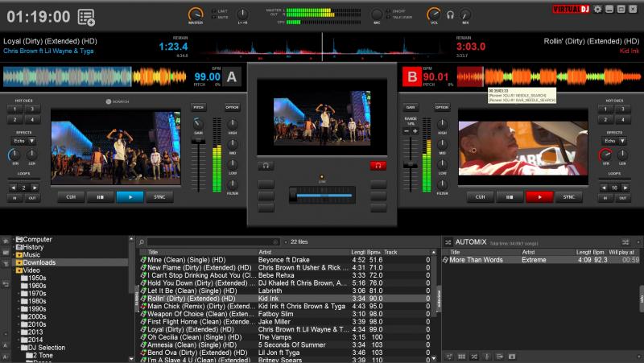Decrease deck A loop length arrow
This screenshot has height=363, width=644.
(x=14, y=188)
